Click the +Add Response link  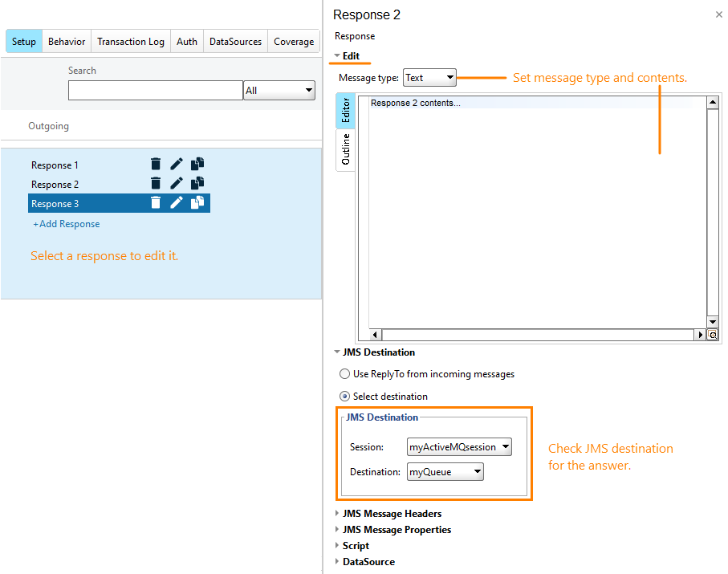pos(66,223)
